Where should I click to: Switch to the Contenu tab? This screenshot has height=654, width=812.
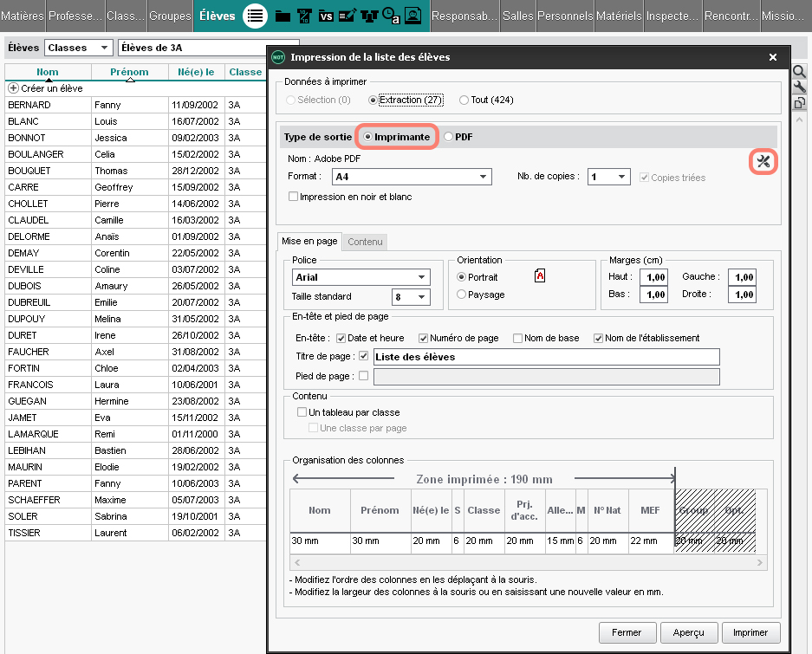pyautogui.click(x=365, y=242)
